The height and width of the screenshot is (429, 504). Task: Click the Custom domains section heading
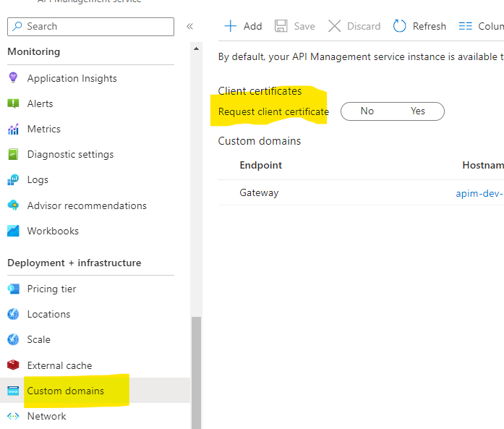260,141
